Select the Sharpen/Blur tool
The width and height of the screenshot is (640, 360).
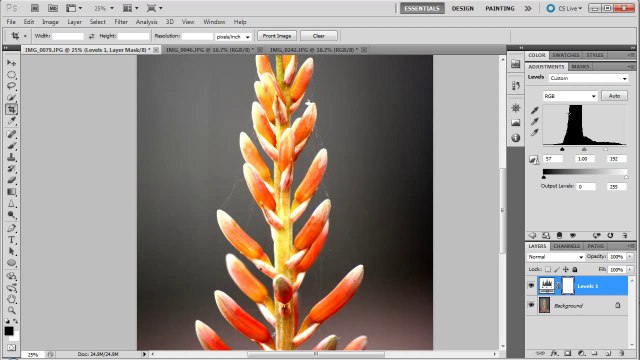coord(11,203)
